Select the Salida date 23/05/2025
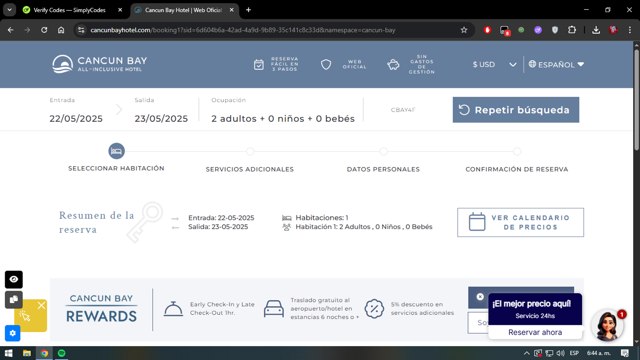 161,118
